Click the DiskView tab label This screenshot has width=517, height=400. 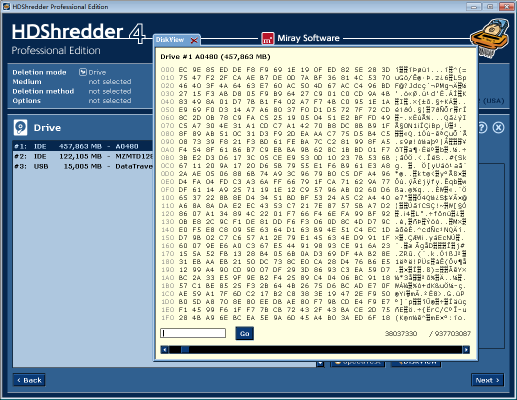tap(170, 40)
